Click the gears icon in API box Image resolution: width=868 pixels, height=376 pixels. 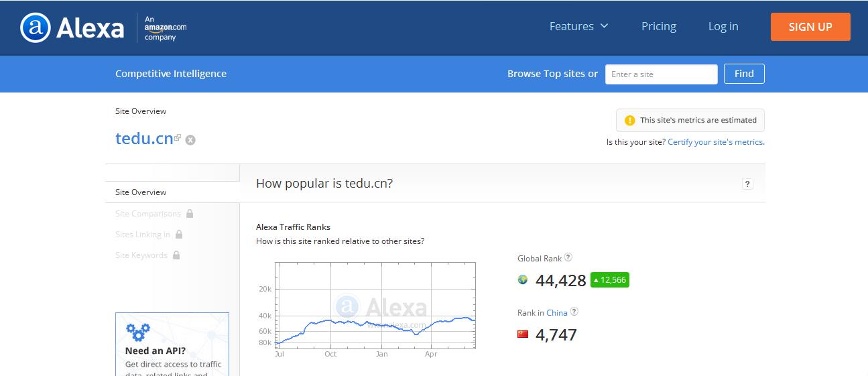(x=138, y=332)
